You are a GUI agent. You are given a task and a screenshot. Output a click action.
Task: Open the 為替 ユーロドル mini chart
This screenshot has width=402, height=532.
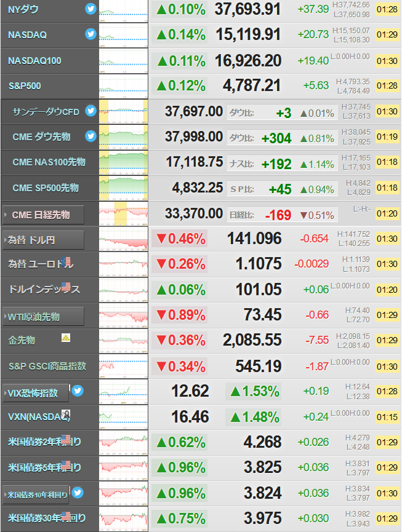pos(124,264)
